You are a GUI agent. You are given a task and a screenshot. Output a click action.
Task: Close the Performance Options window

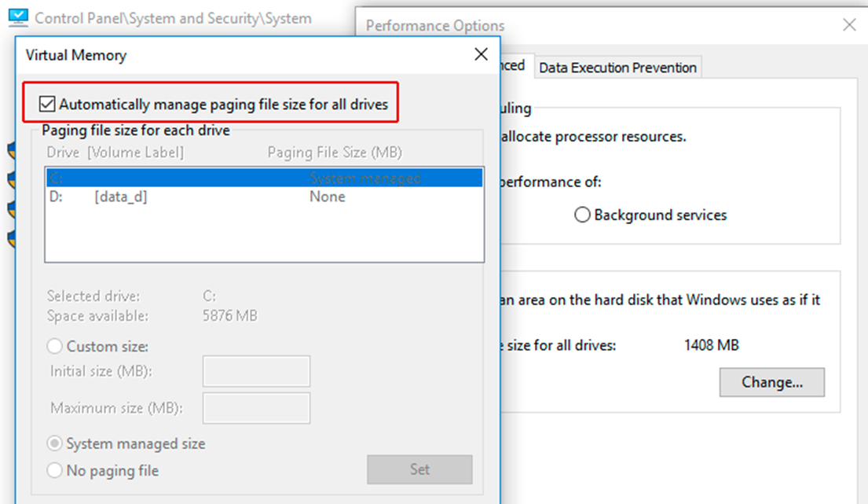[x=851, y=24]
